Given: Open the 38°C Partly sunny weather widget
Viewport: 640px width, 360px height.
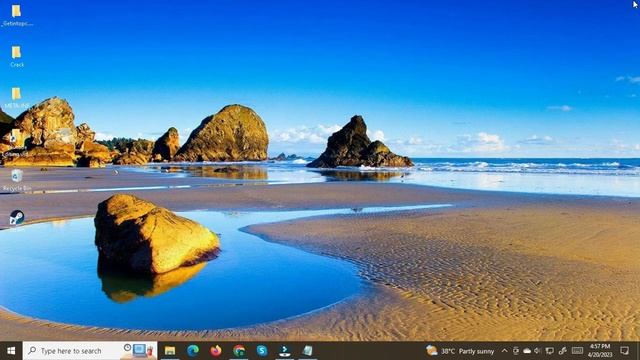Looking at the screenshot, I should pos(460,351).
